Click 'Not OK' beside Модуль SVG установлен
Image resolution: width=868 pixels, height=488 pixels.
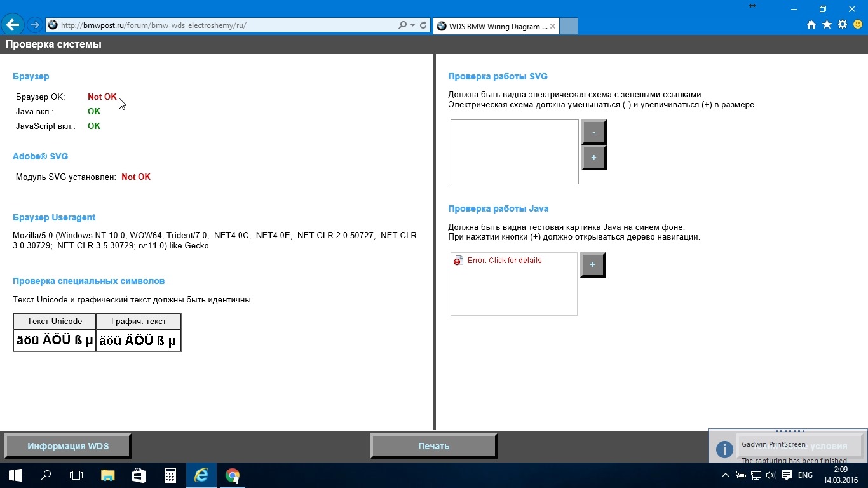click(136, 177)
